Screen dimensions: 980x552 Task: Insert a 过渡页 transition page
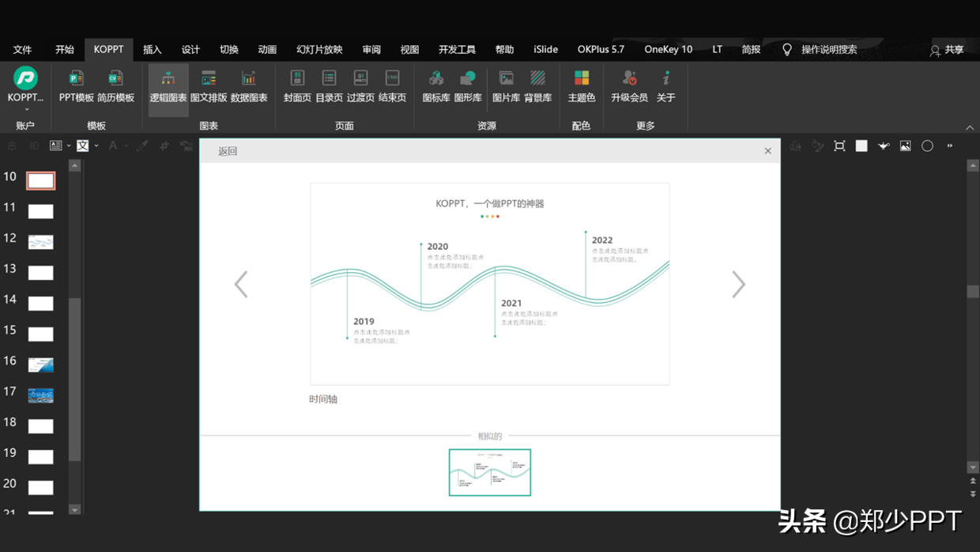click(x=360, y=85)
